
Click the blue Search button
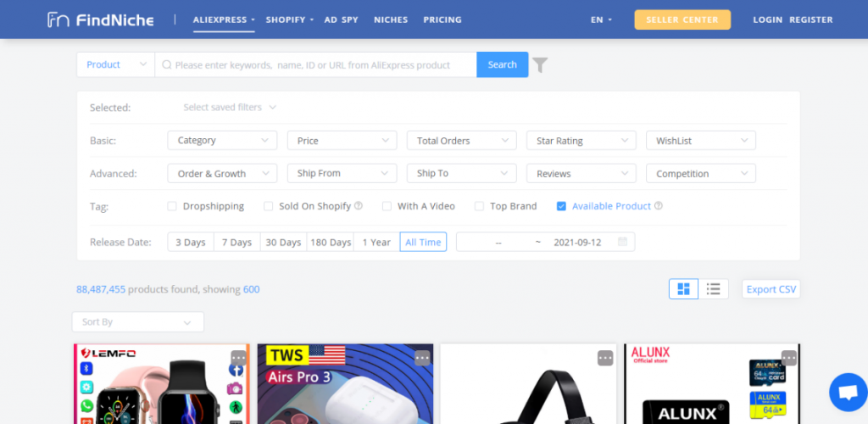tap(502, 64)
